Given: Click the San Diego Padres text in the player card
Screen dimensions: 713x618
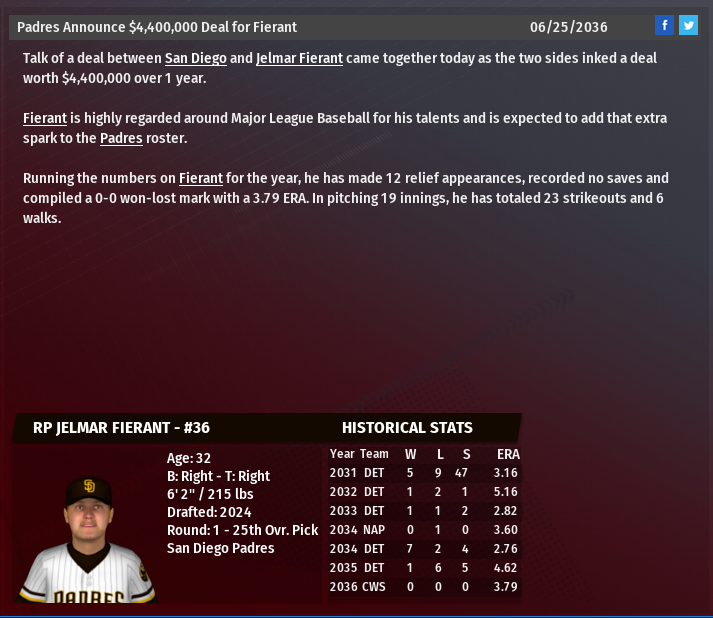Looking at the screenshot, I should 220,548.
